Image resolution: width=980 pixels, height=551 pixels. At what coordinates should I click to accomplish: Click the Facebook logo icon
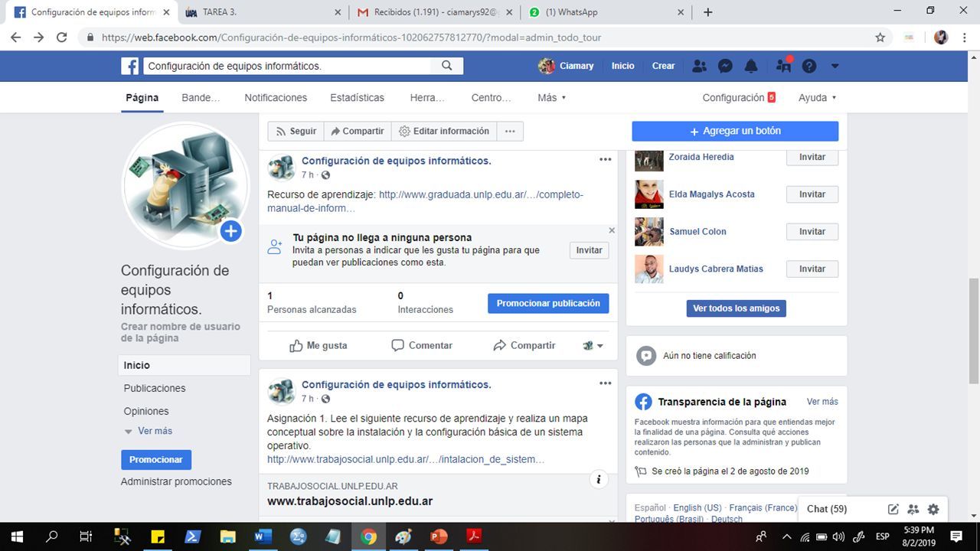click(130, 66)
